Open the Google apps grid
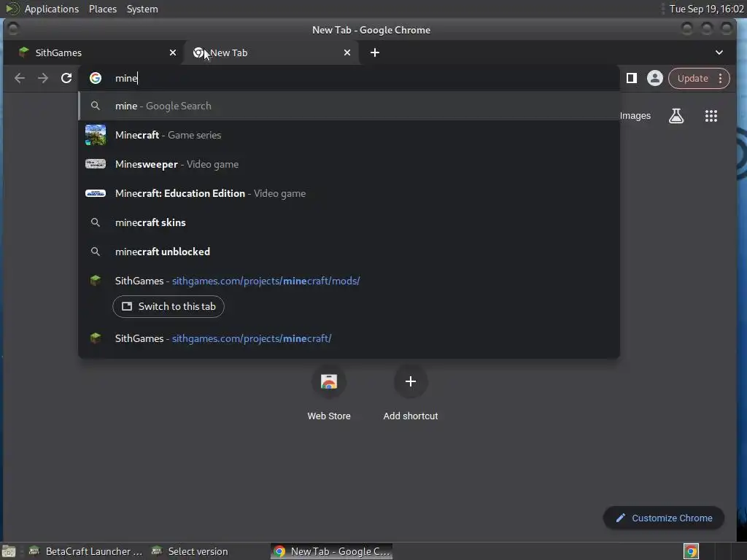 [x=711, y=116]
